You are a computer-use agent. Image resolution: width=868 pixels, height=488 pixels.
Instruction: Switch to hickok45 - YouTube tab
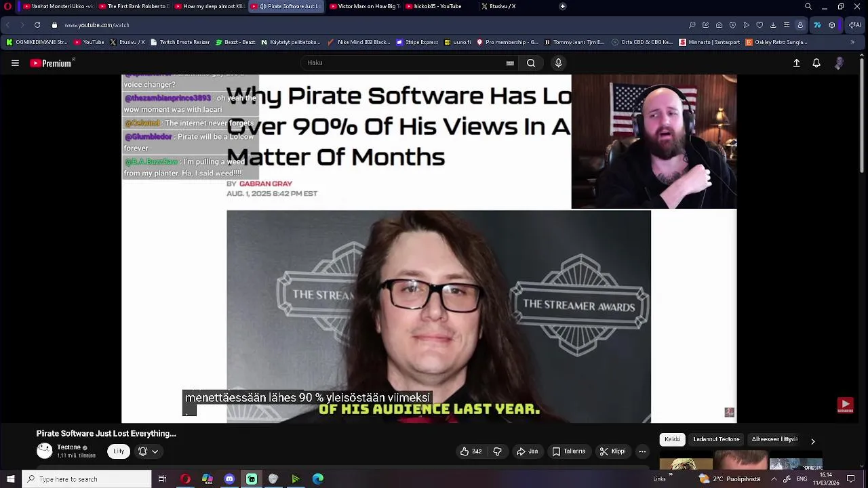[x=439, y=6]
